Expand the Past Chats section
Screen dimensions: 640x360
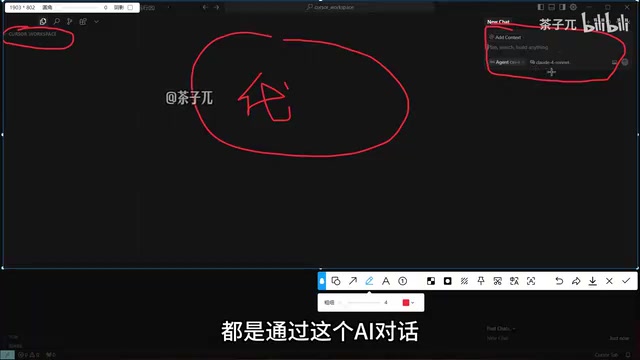pyautogui.click(x=501, y=328)
